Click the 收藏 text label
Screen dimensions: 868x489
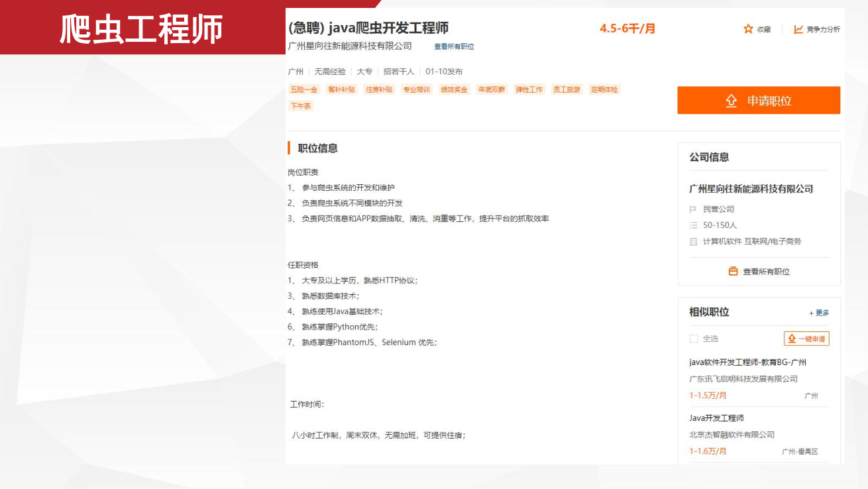click(764, 29)
